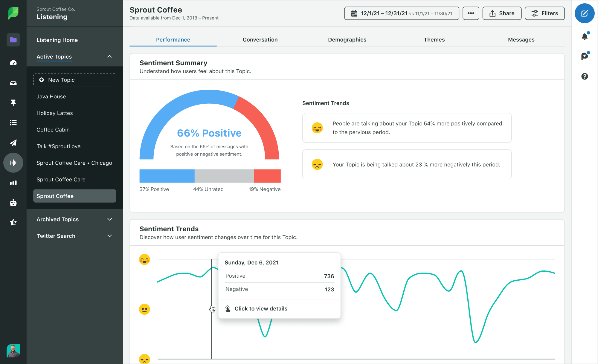The image size is (598, 364).
Task: Switch to the Themes tab
Action: pyautogui.click(x=434, y=39)
